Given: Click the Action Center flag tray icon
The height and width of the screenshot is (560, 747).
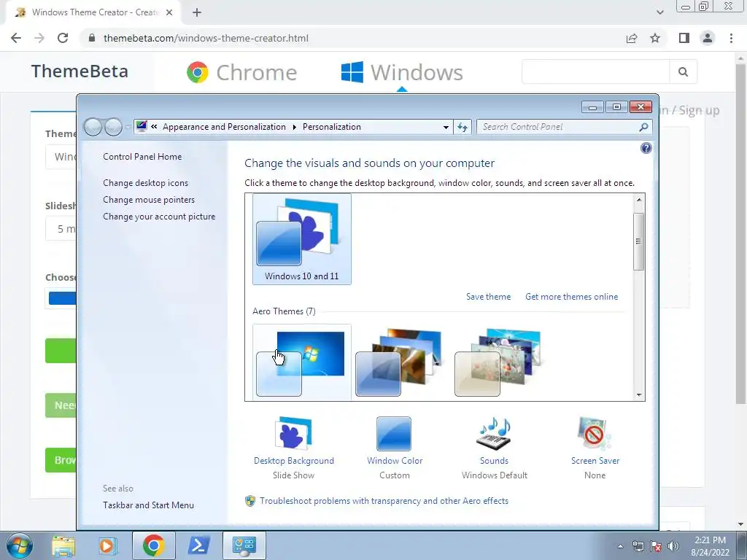Looking at the screenshot, I should point(656,546).
